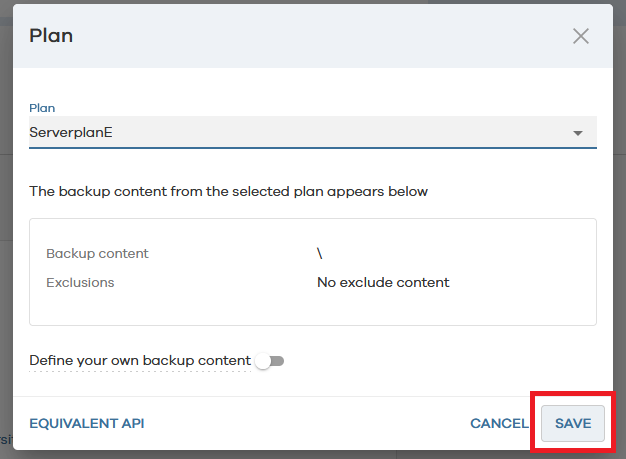The width and height of the screenshot is (626, 459).
Task: Click the Plan dialog title heading
Action: (51, 36)
